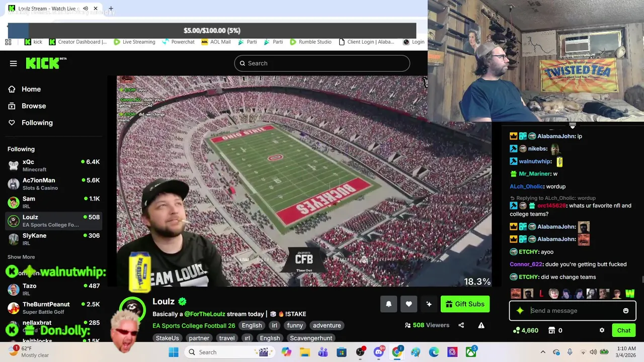The height and width of the screenshot is (362, 644).
Task: Click the green sparkle icon in message box
Action: [x=520, y=311]
